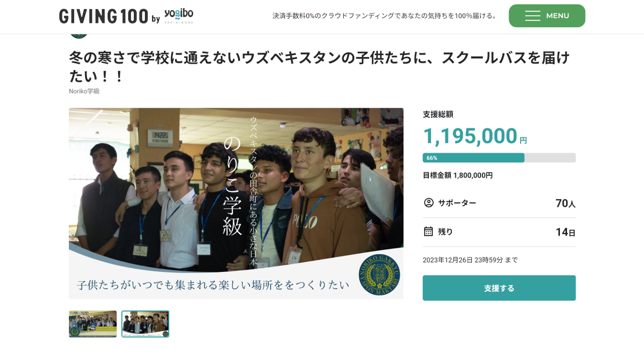Click the main のりこ学級 banner image
The height and width of the screenshot is (349, 644).
tap(236, 203)
